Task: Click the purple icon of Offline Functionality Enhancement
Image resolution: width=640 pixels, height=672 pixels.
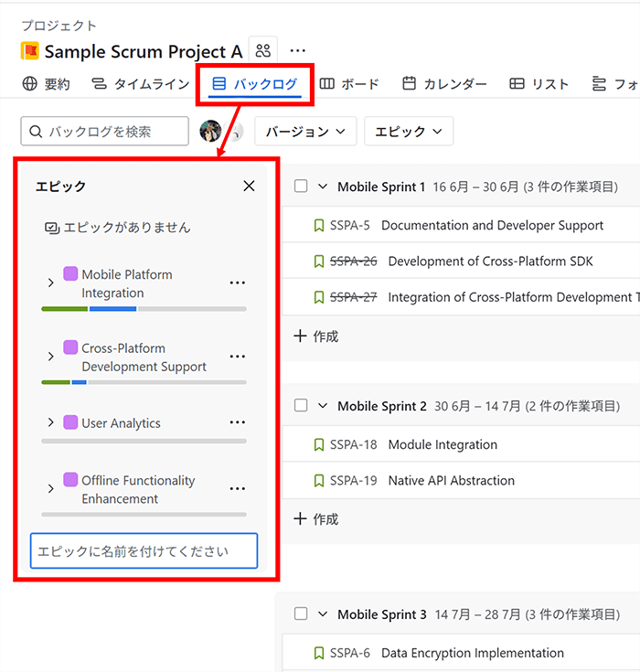Action: point(70,480)
